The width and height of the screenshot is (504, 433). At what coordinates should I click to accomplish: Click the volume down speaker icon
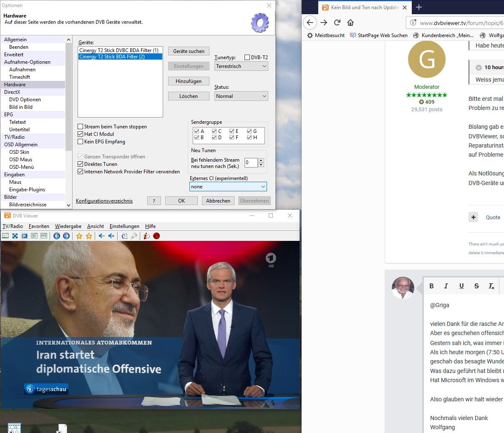(101, 236)
